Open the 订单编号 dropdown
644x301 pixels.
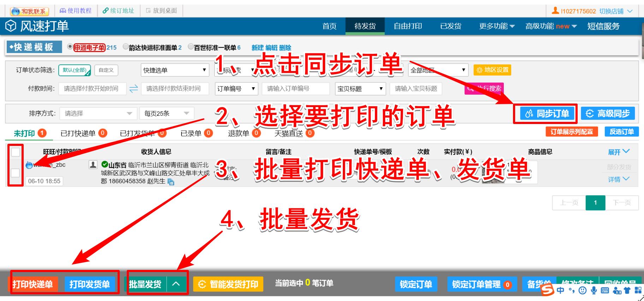(237, 89)
